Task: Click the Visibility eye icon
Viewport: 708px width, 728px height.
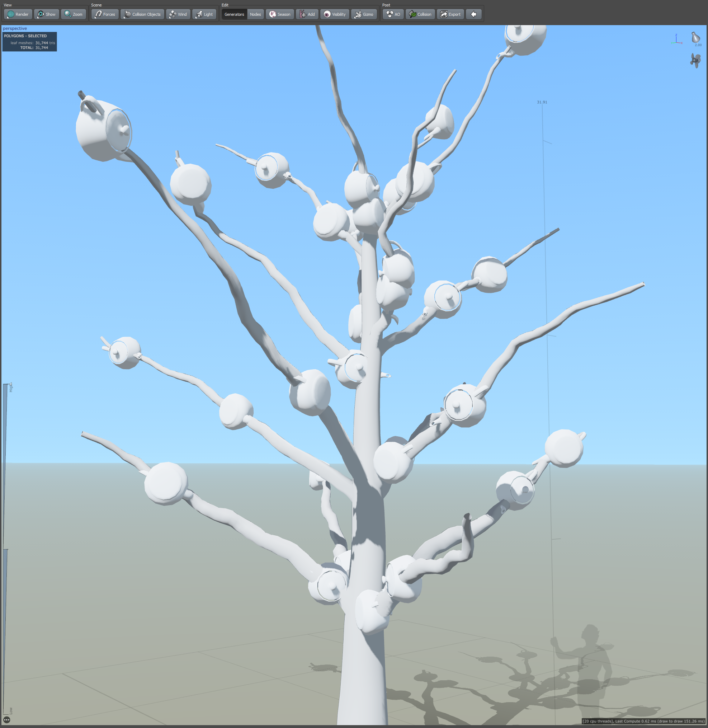Action: (335, 14)
